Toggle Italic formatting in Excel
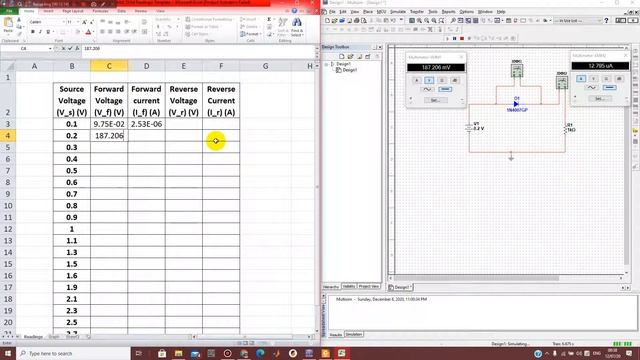Image resolution: width=640 pixels, height=360 pixels. tap(40, 32)
